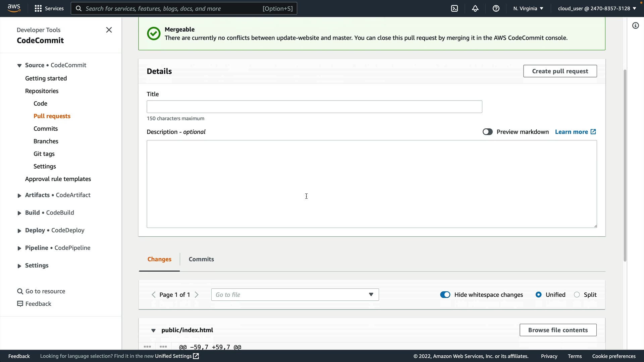Open the notifications bell
644x362 pixels.
[x=475, y=8]
